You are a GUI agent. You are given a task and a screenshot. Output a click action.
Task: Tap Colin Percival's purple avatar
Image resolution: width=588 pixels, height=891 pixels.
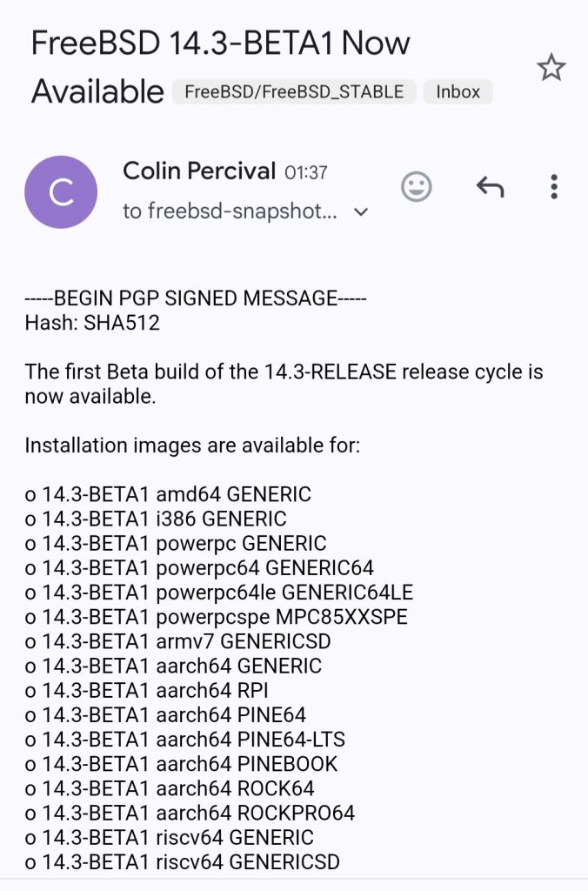coord(61,191)
